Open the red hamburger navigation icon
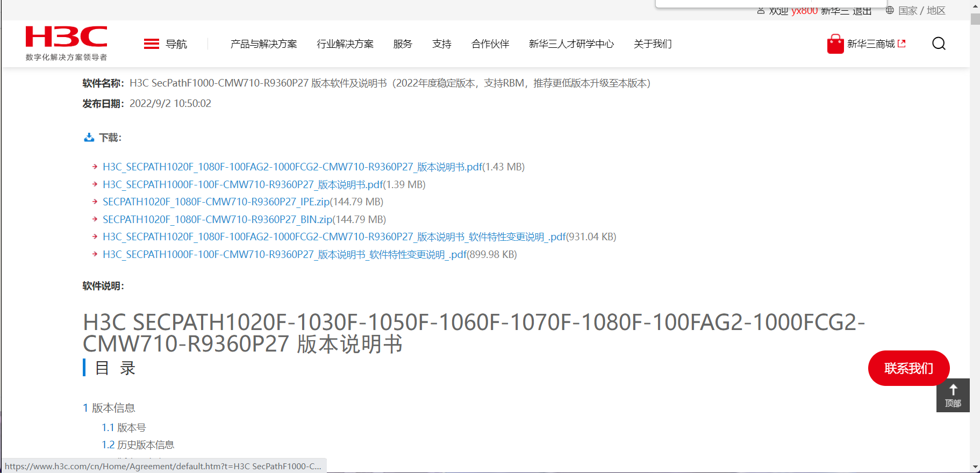This screenshot has height=473, width=980. pyautogui.click(x=152, y=44)
